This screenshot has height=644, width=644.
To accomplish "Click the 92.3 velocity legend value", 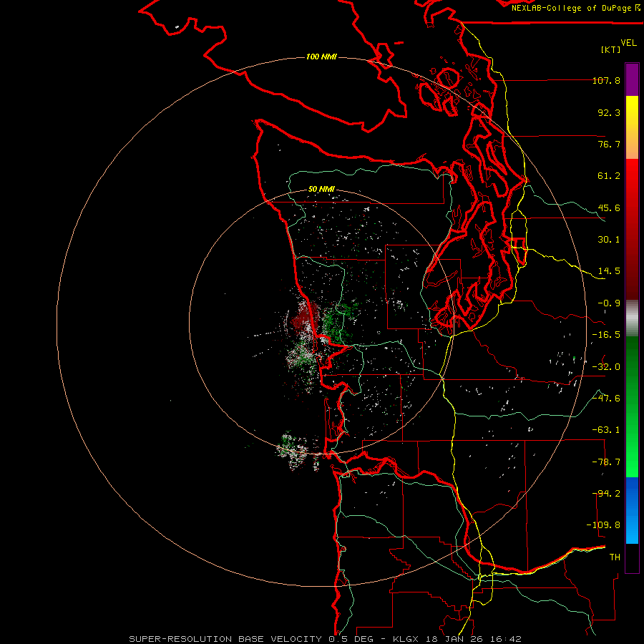I will click(609, 112).
